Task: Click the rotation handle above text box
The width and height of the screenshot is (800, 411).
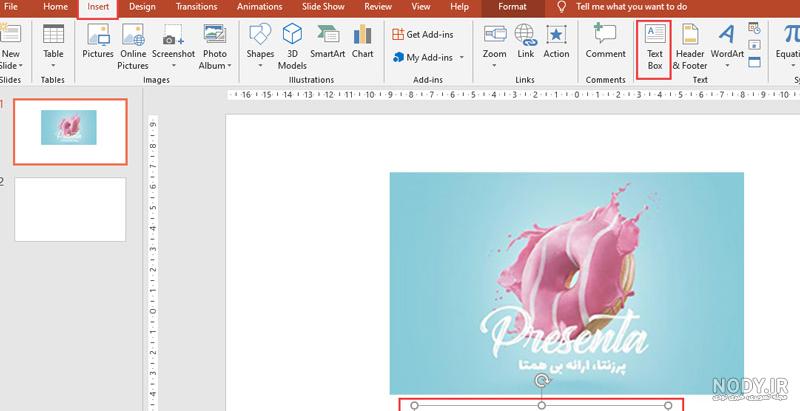Action: tap(542, 380)
